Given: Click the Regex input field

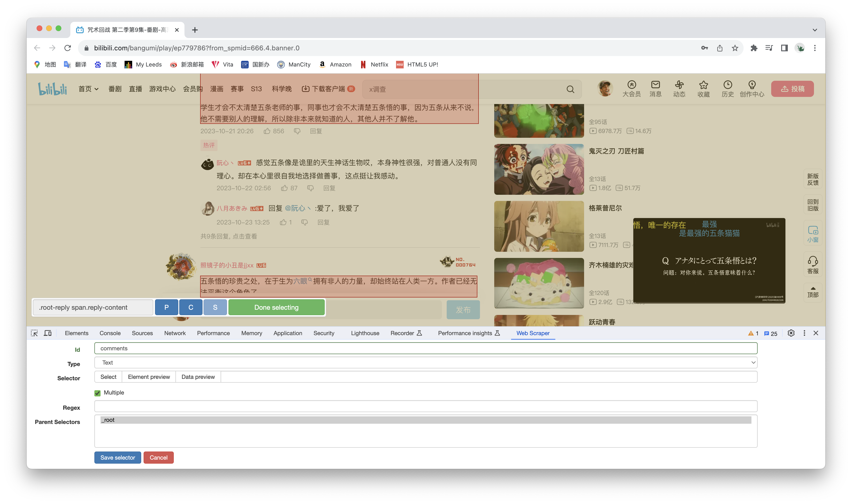Looking at the screenshot, I should click(x=426, y=407).
